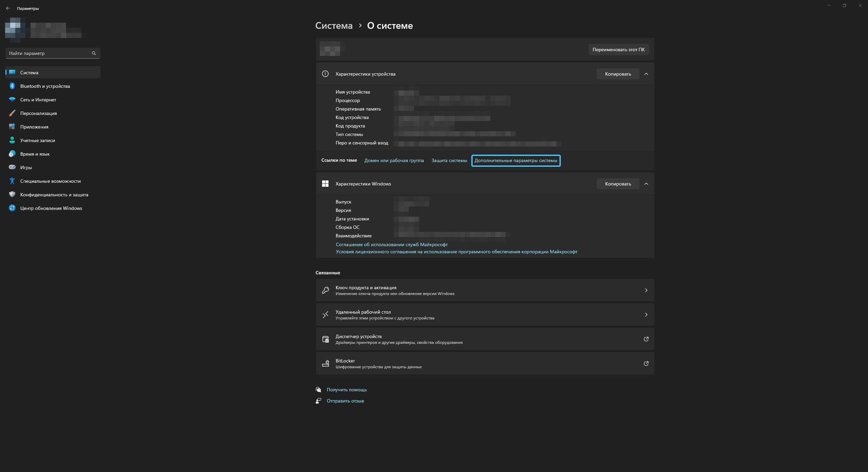The height and width of the screenshot is (472, 868).
Task: Open Соглашение об использовании служб Майкрософт
Action: [391, 244]
